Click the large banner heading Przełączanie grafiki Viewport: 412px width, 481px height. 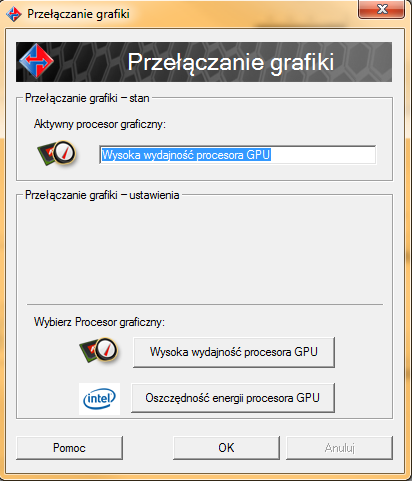pyautogui.click(x=231, y=62)
